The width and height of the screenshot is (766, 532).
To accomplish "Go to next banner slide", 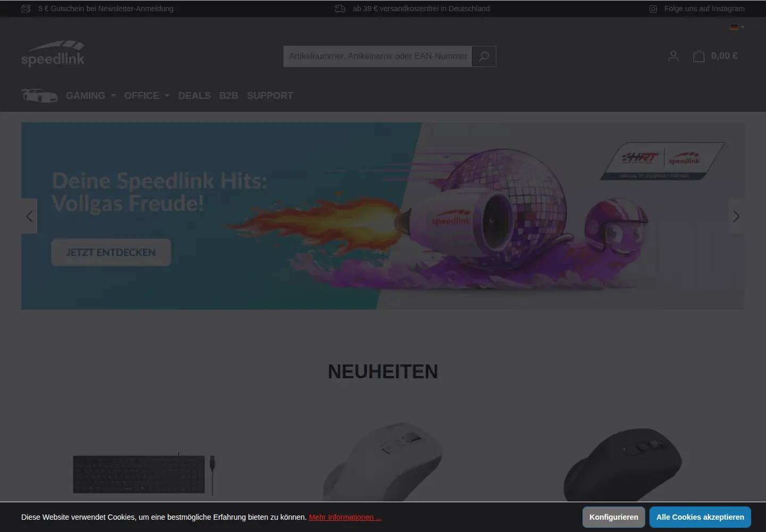I will (736, 216).
